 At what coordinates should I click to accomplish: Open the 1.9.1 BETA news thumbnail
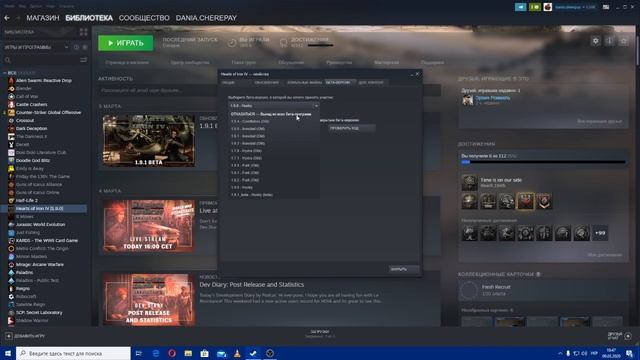click(149, 140)
